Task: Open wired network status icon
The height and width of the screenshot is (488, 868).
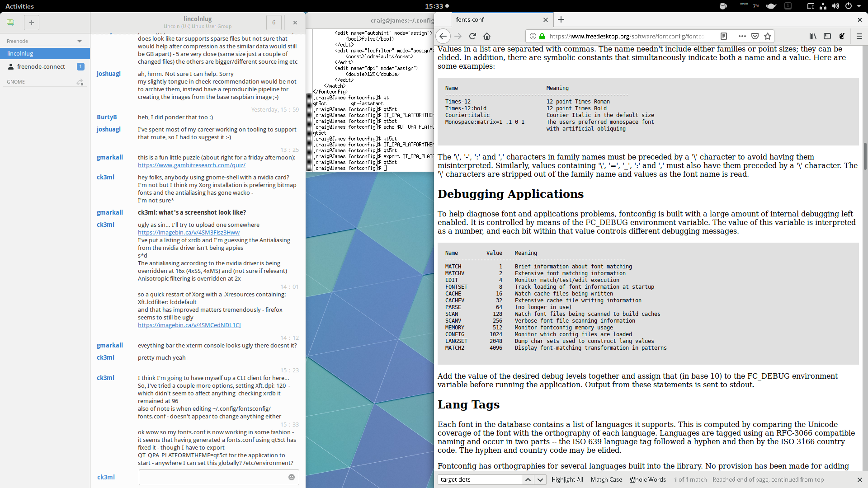Action: click(x=823, y=6)
